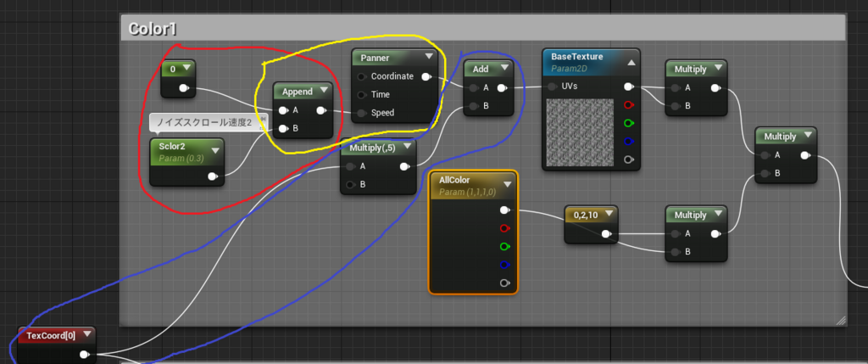Toggle the AllColor node's dropdown arrow
This screenshot has height=364, width=868.
coord(508,184)
